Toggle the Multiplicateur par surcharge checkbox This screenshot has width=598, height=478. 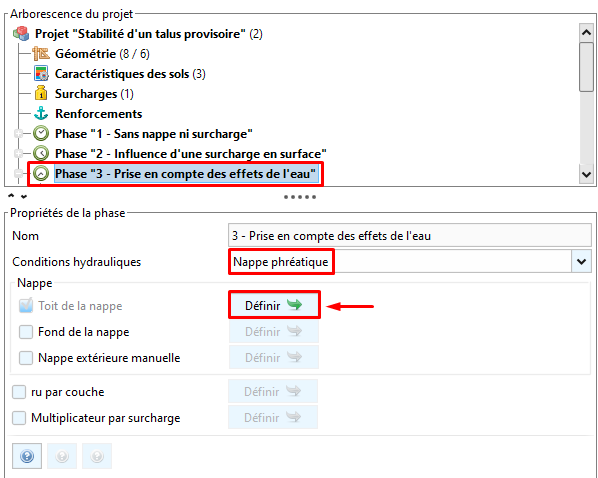click(x=19, y=418)
